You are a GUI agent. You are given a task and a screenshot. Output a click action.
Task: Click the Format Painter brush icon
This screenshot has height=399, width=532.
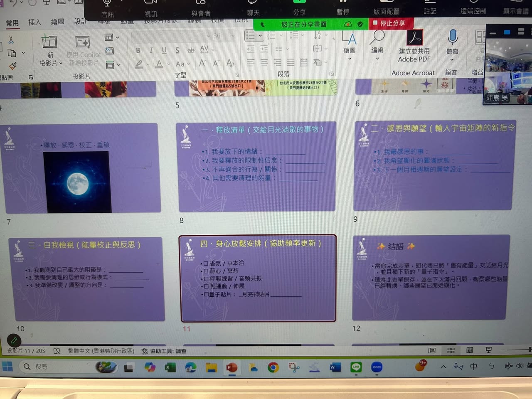[x=12, y=66]
